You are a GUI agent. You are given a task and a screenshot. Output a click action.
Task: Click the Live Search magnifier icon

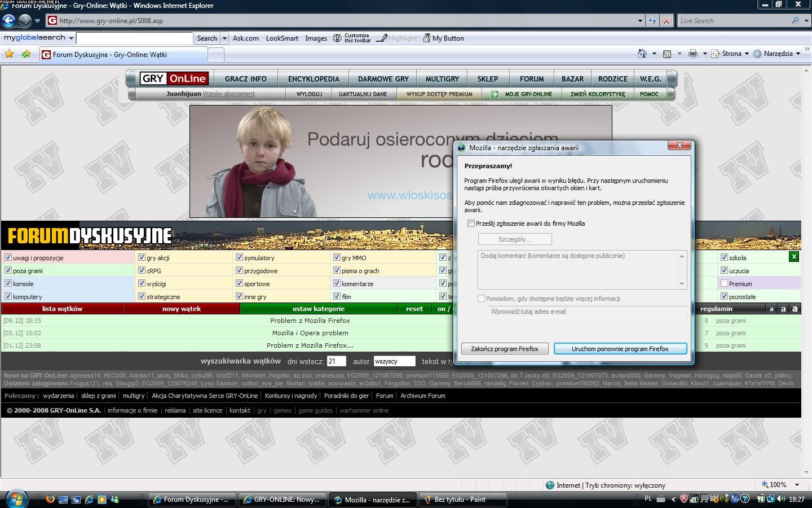[795, 20]
